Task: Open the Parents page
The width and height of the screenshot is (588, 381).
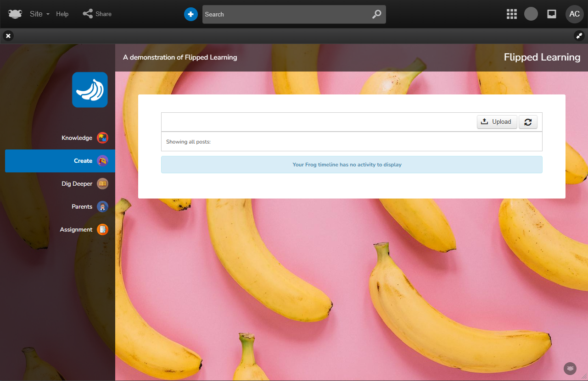Action: tap(82, 207)
